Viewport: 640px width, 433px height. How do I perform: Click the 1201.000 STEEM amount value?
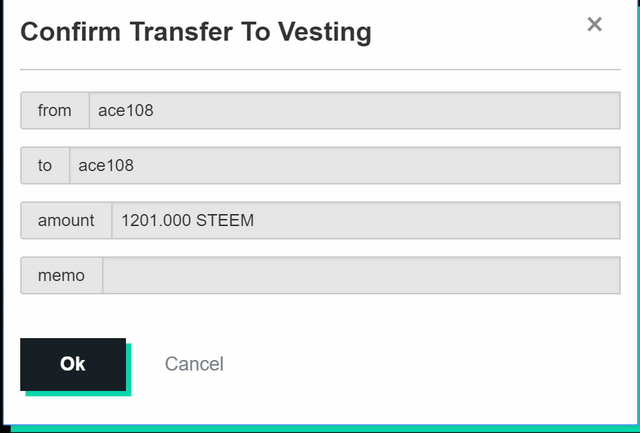coord(187,220)
